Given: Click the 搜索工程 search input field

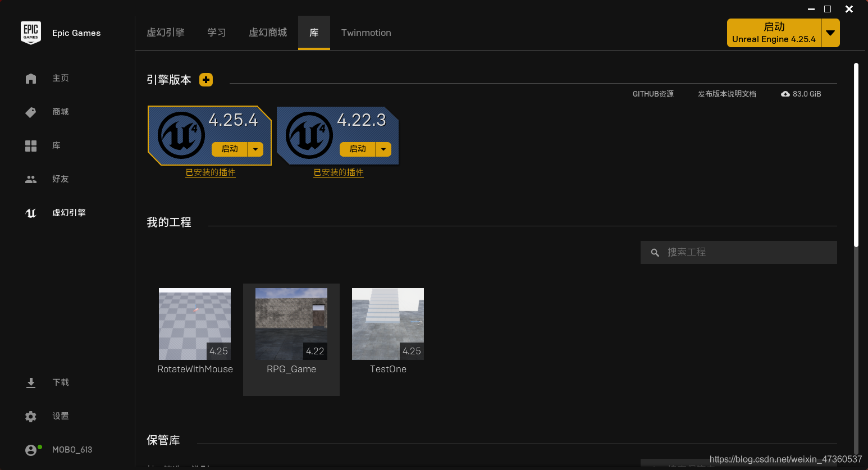Looking at the screenshot, I should click(738, 253).
